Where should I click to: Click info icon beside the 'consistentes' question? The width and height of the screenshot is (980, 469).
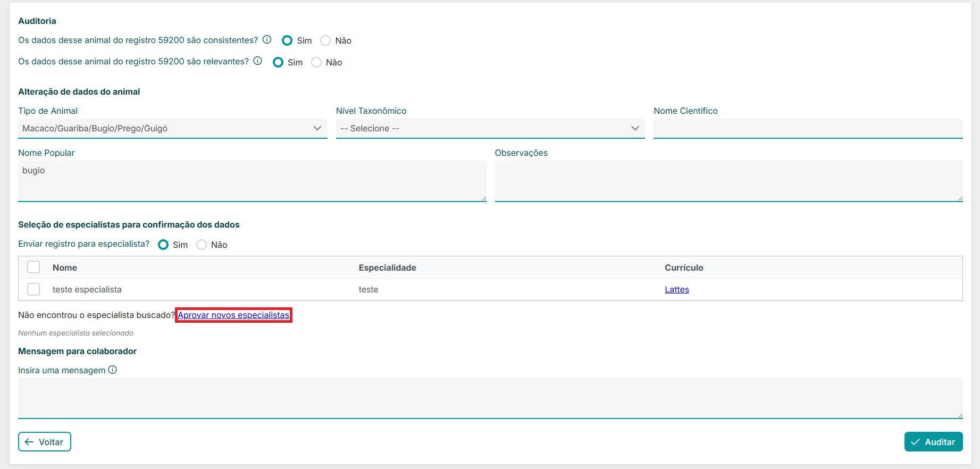click(267, 40)
